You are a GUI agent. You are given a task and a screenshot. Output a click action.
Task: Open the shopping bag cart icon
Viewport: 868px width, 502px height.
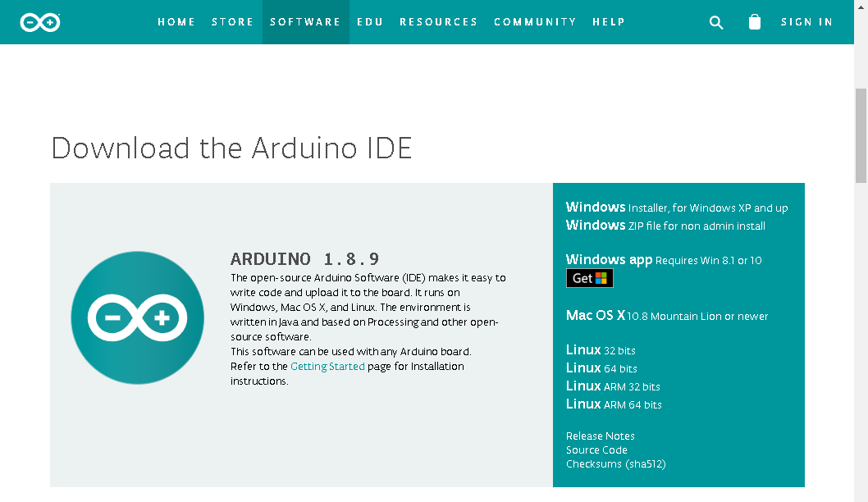755,21
